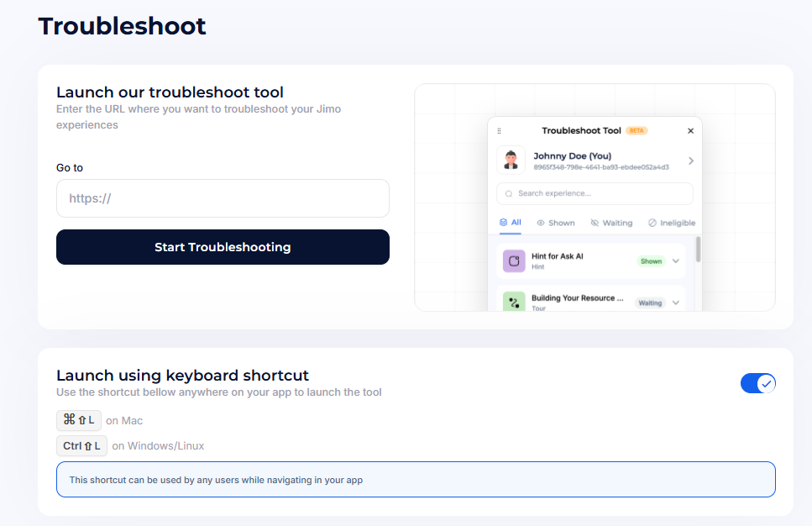
Task: Click the orange BETA badge
Action: pos(637,131)
